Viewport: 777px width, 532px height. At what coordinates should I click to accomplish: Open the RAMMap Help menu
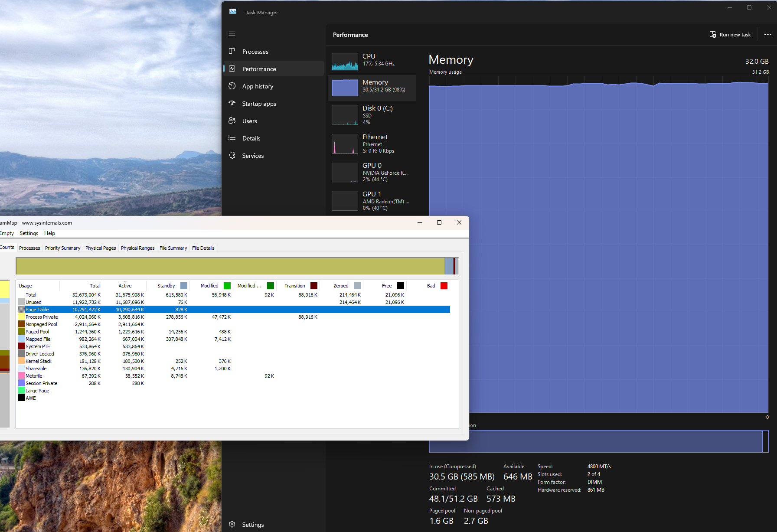point(49,233)
